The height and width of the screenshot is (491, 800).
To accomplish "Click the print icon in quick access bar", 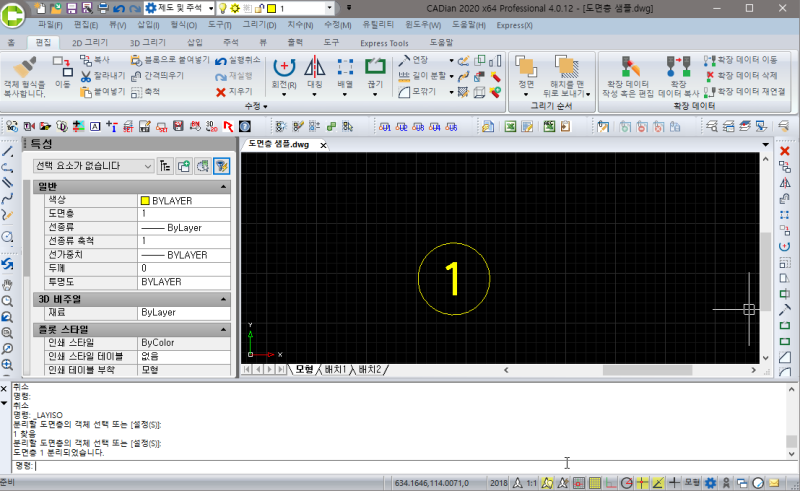I will point(103,8).
